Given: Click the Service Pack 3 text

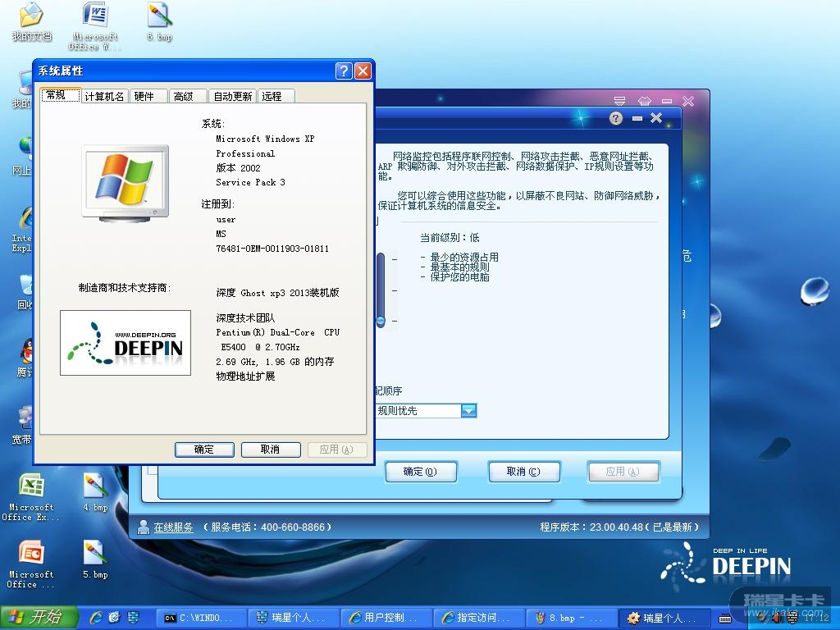Looking at the screenshot, I should coord(250,182).
